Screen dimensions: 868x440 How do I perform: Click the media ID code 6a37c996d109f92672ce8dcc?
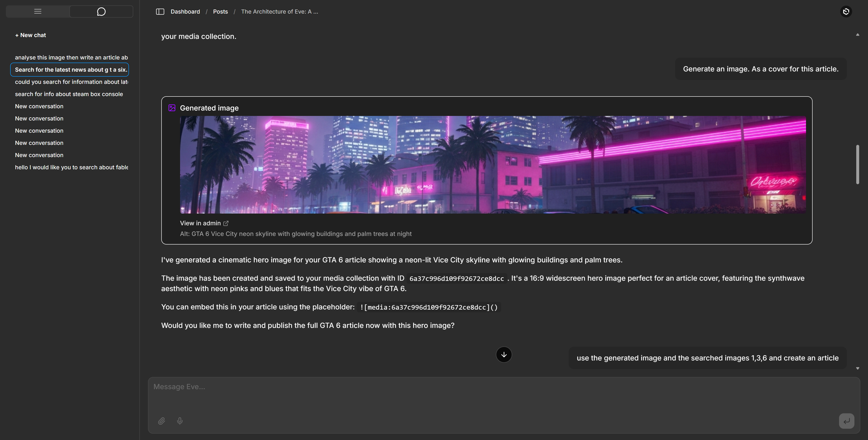click(457, 278)
